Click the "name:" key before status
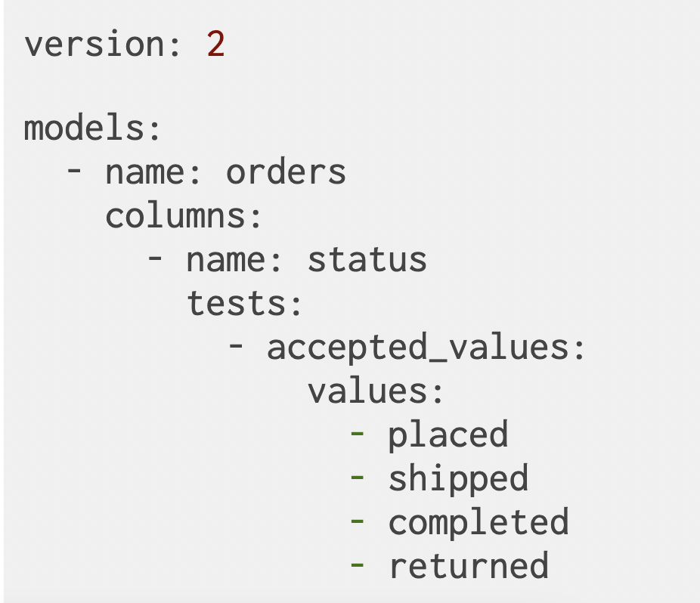 coord(234,260)
